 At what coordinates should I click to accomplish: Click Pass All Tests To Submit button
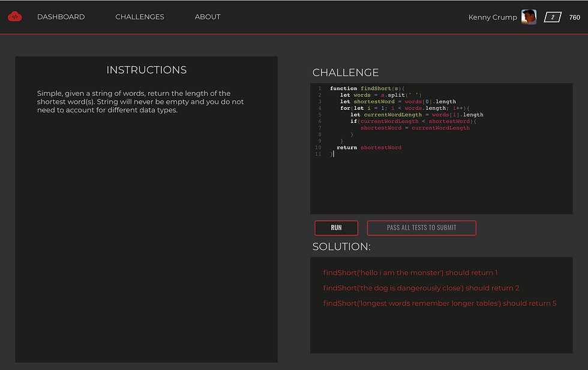(421, 228)
